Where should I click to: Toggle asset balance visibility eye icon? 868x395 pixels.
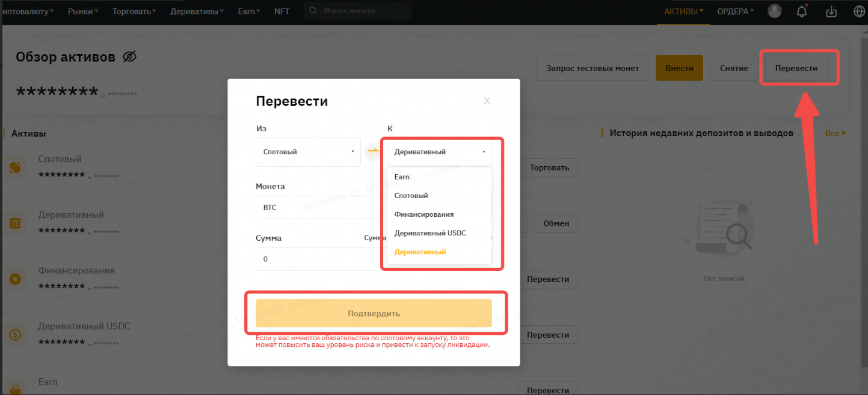click(129, 57)
